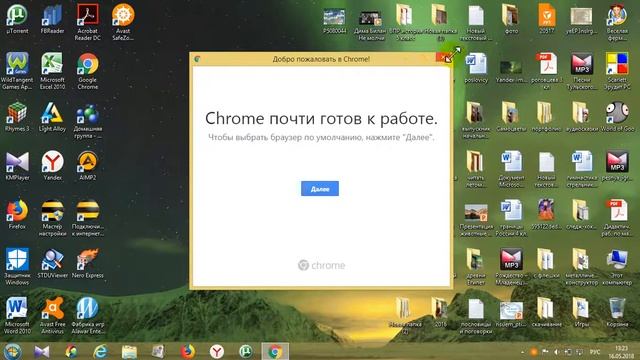Click the Action Center flag tray icon
Viewport: 640px width, 360px height.
pyautogui.click(x=545, y=351)
